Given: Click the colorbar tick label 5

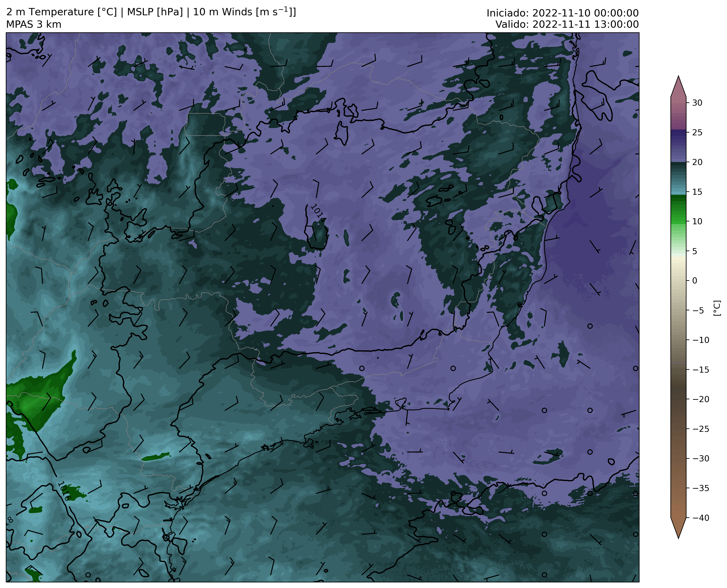Looking at the screenshot, I should 694,251.
